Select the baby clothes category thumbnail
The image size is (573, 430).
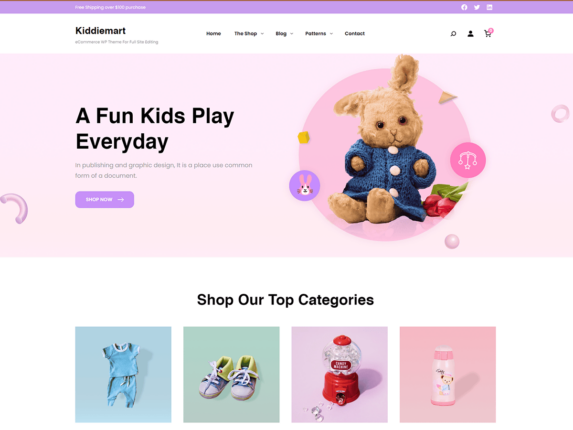[x=123, y=374]
